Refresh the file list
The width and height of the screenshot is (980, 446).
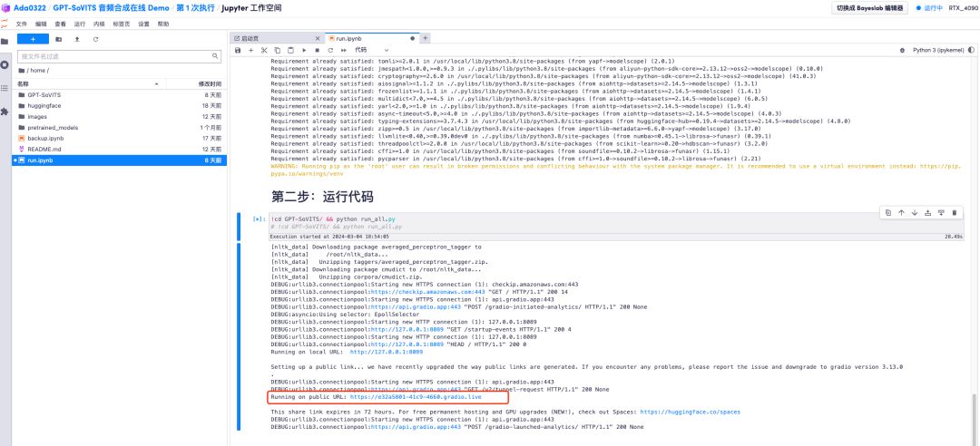pos(95,39)
